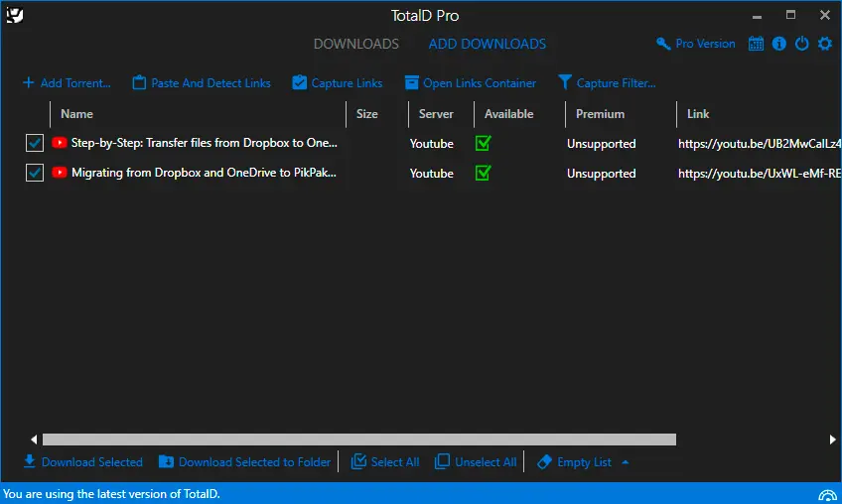
Task: Click the youtu.be/UxWL-eMf link cell
Action: tap(760, 174)
